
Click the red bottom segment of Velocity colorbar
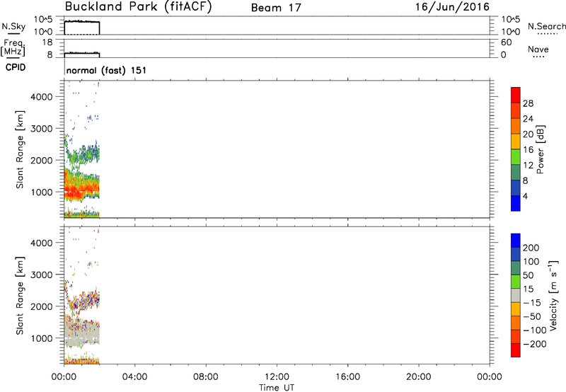(x=516, y=350)
